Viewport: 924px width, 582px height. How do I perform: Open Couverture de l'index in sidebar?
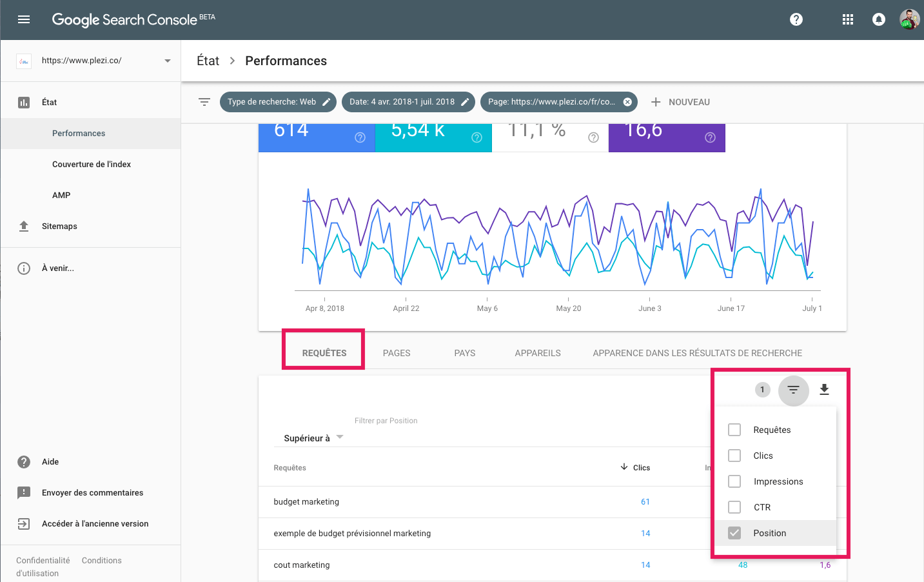(91, 165)
